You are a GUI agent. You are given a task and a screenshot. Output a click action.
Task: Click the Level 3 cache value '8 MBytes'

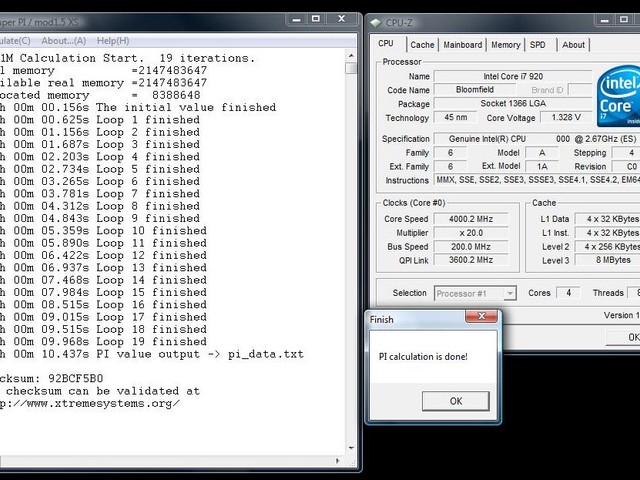point(607,260)
